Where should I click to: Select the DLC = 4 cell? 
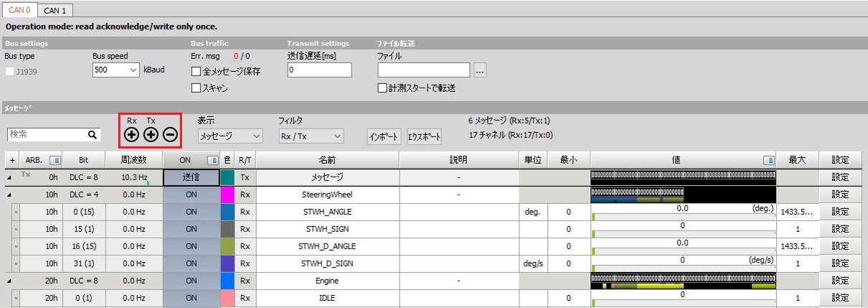[x=83, y=195]
